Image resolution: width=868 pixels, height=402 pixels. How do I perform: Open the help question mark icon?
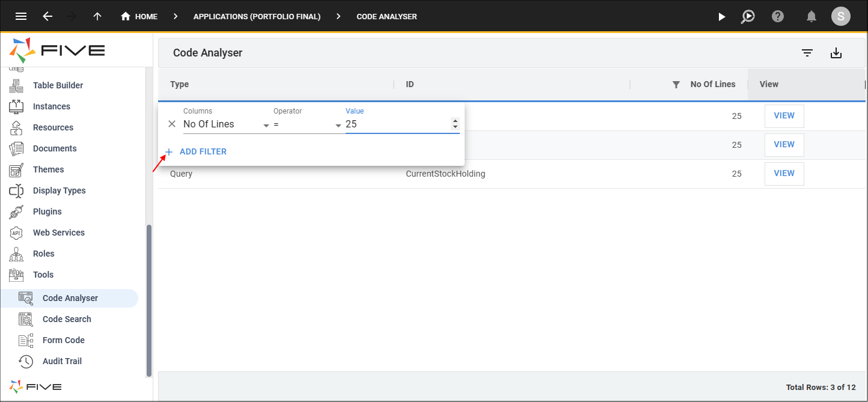pyautogui.click(x=778, y=16)
